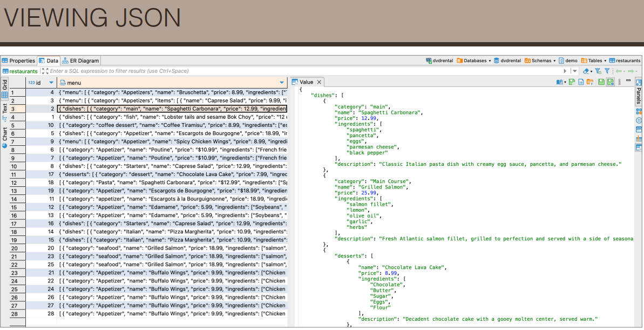Click the Panels toggle button

tap(639, 92)
